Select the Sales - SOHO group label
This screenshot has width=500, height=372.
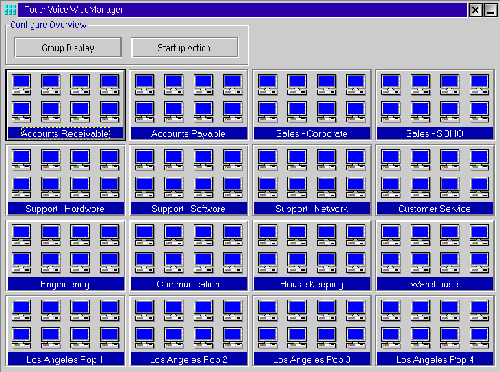(435, 133)
